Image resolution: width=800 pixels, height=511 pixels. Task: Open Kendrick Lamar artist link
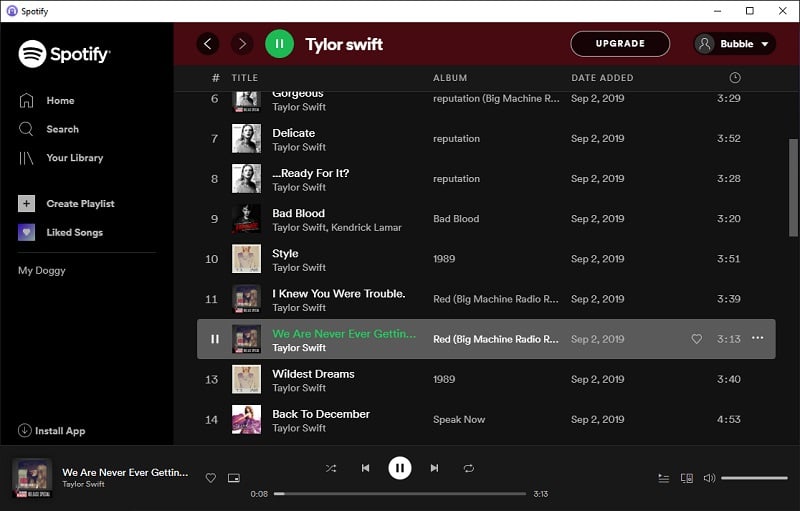click(x=366, y=227)
